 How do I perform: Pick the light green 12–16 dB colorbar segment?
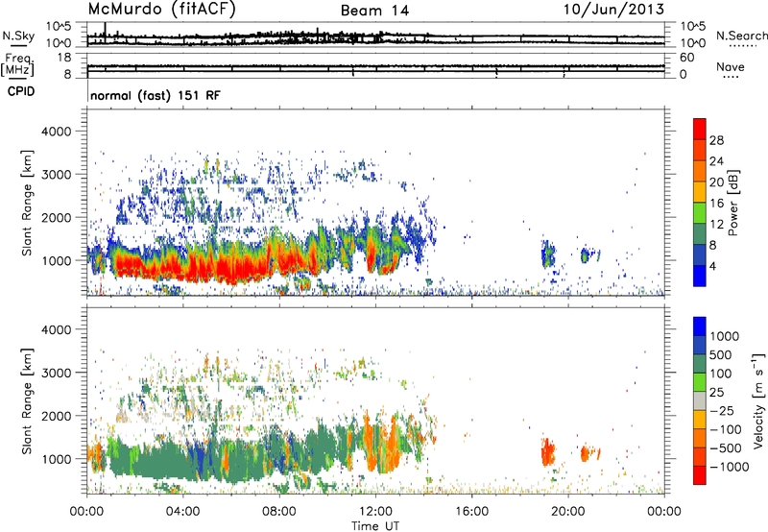point(700,212)
